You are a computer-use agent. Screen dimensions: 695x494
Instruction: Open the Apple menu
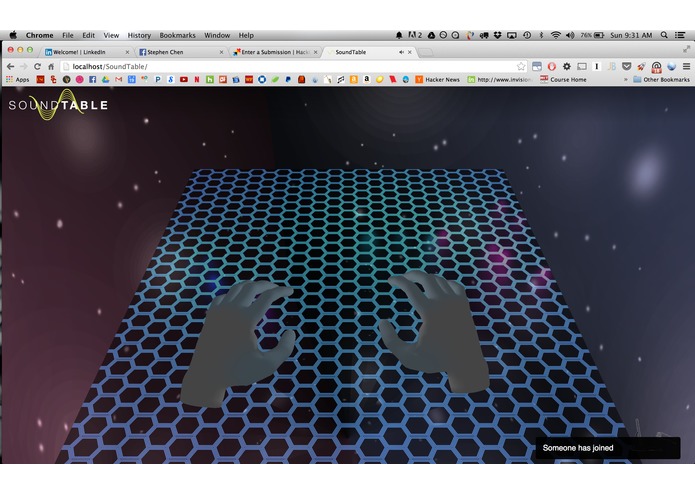(x=13, y=35)
